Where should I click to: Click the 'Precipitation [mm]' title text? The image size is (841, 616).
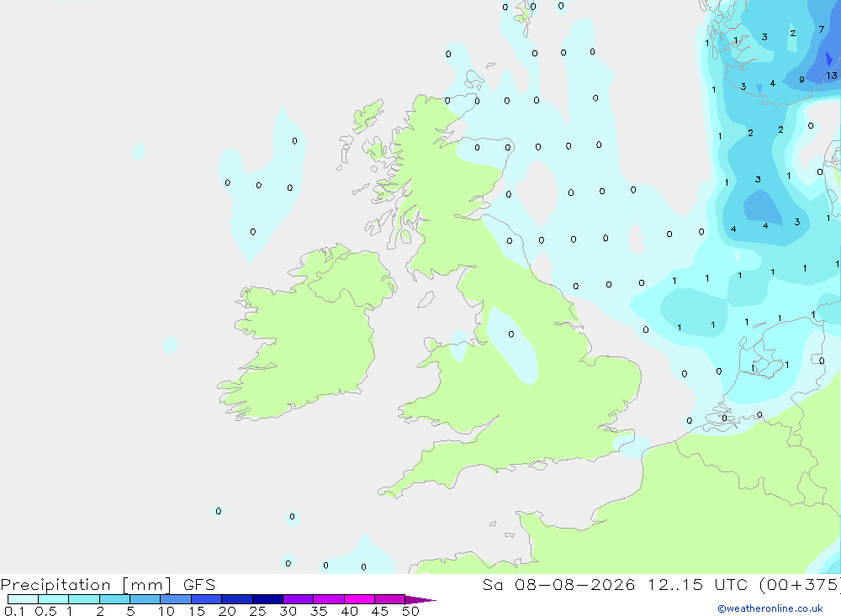pos(86,585)
